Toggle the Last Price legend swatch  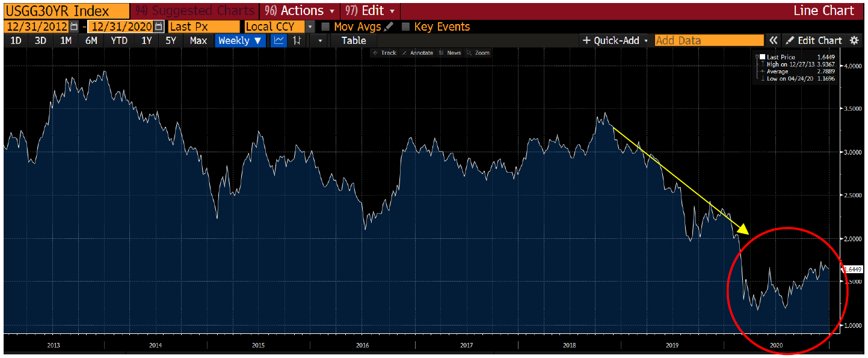tap(762, 57)
